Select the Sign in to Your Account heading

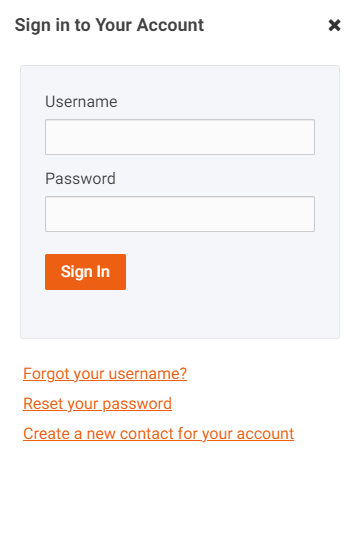pyautogui.click(x=109, y=25)
